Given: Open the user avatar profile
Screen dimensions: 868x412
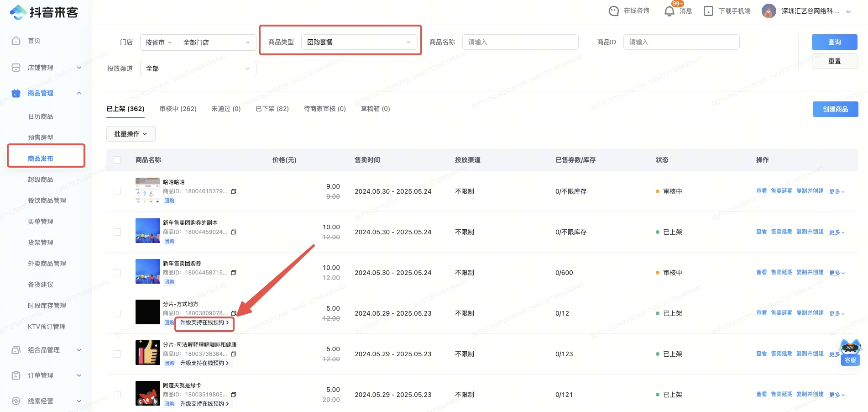Looking at the screenshot, I should point(769,11).
